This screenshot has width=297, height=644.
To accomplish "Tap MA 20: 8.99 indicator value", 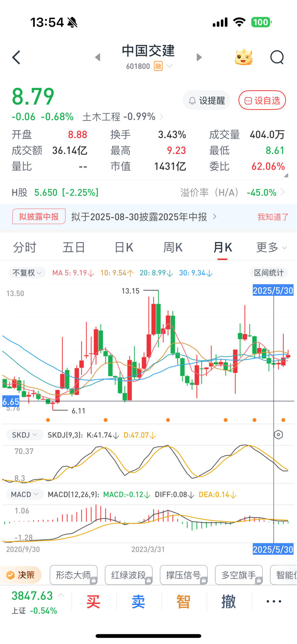I will [x=156, y=273].
